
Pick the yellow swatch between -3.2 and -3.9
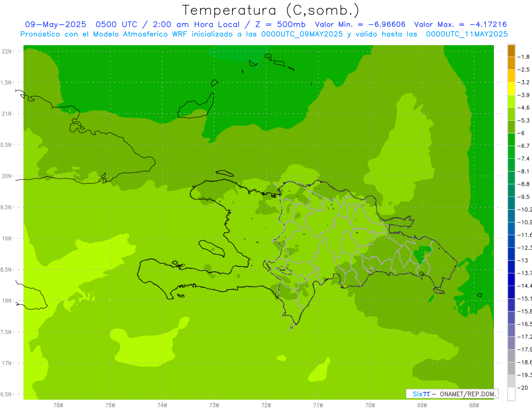[x=511, y=89]
